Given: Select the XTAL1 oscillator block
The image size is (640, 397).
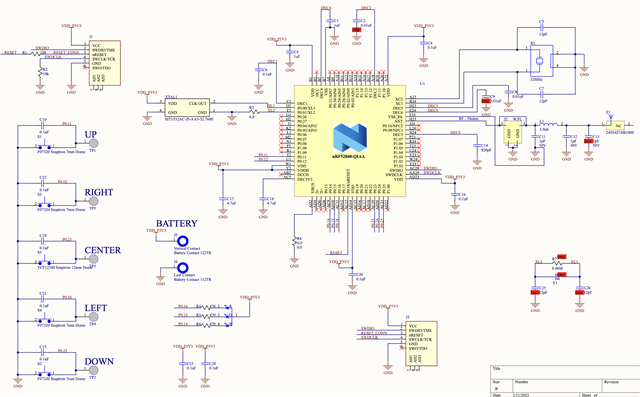Looking at the screenshot, I should click(187, 108).
